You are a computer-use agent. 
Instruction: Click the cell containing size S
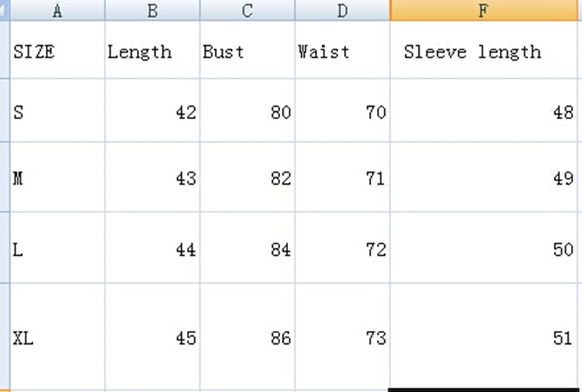[57, 111]
